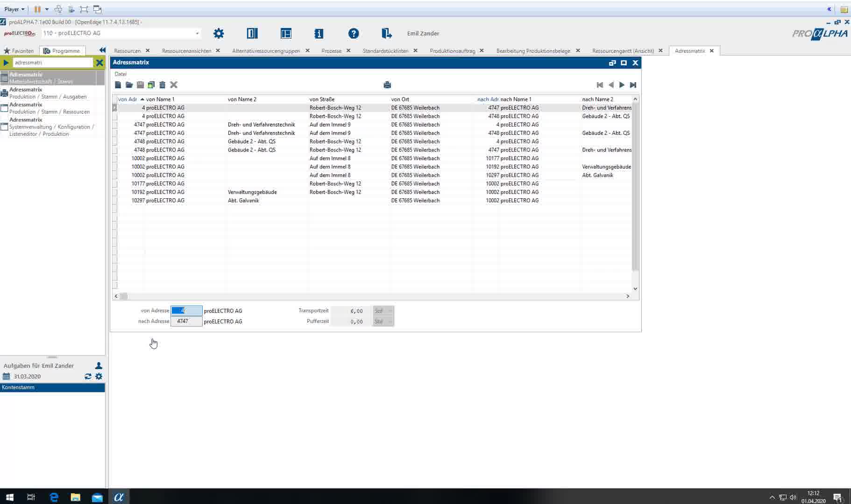851x504 pixels.
Task: Close the Alternativressourcengruppen tab
Action: [x=307, y=50]
